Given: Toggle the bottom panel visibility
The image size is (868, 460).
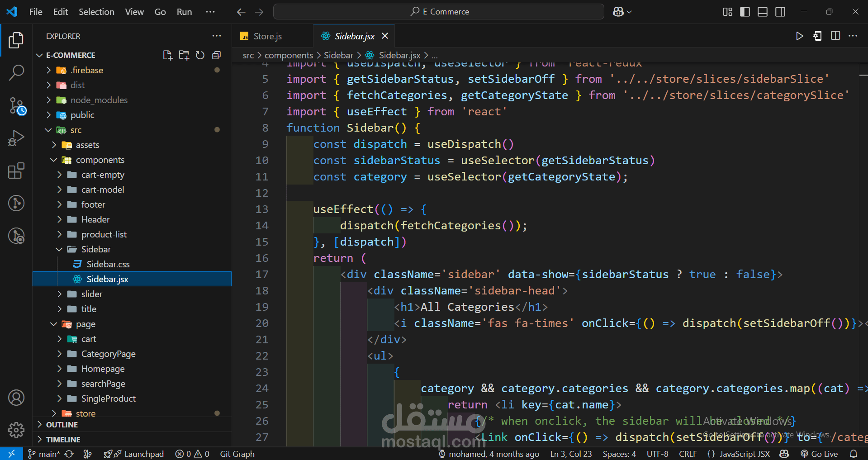Looking at the screenshot, I should click(763, 12).
